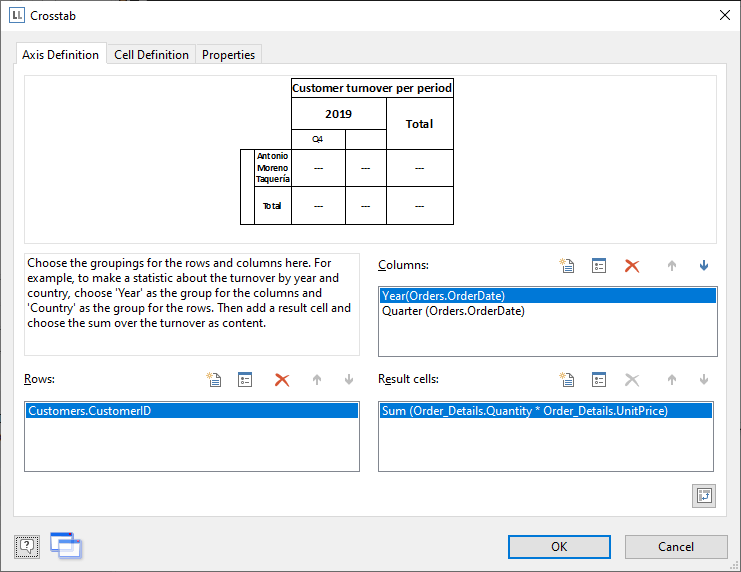741x572 pixels.
Task: Edit properties of selected column grouping
Action: coord(599,266)
